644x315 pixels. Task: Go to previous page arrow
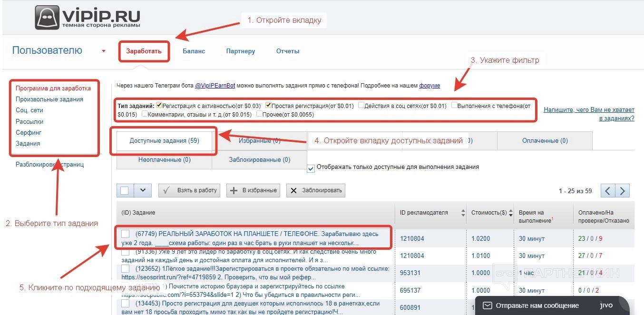[607, 191]
